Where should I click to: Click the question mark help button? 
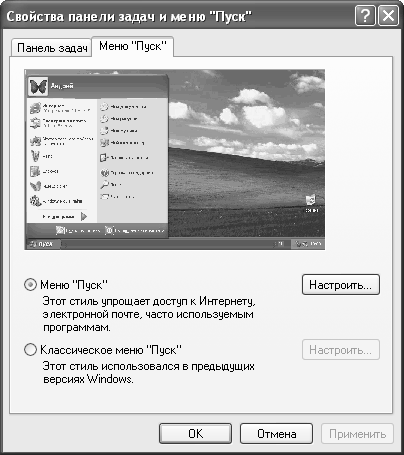click(x=365, y=16)
